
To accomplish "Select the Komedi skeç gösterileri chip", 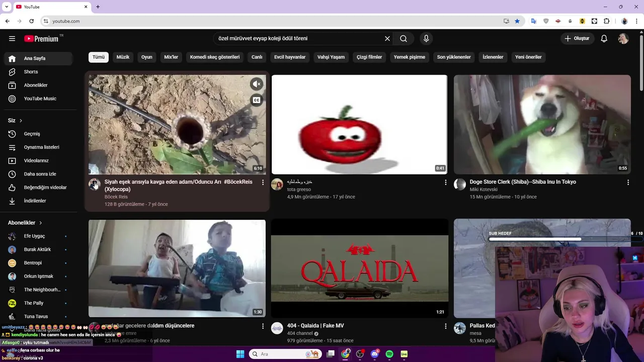I will [x=215, y=57].
